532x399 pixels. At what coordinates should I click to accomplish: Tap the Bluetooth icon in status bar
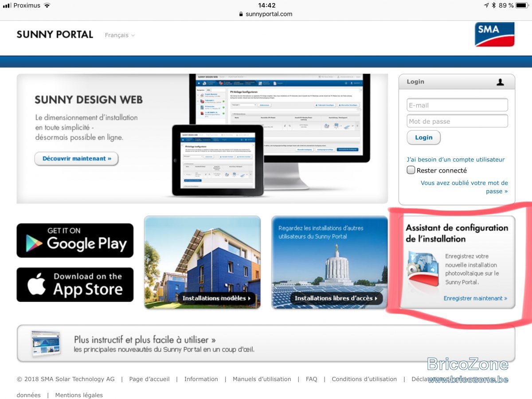[x=493, y=5]
